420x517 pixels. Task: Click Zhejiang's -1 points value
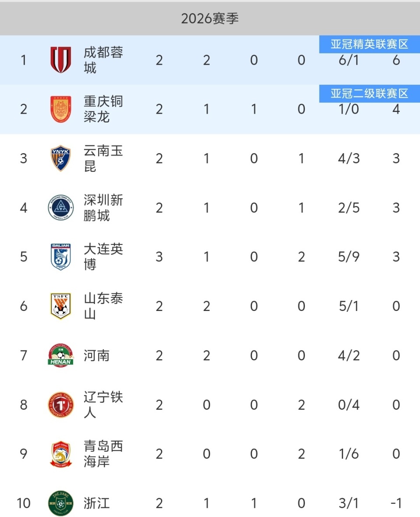click(x=396, y=503)
